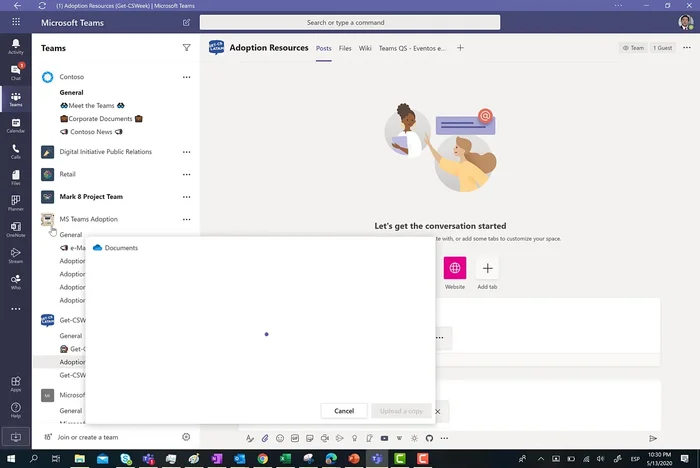
Task: Click Cancel in the upload dialog
Action: 344,411
